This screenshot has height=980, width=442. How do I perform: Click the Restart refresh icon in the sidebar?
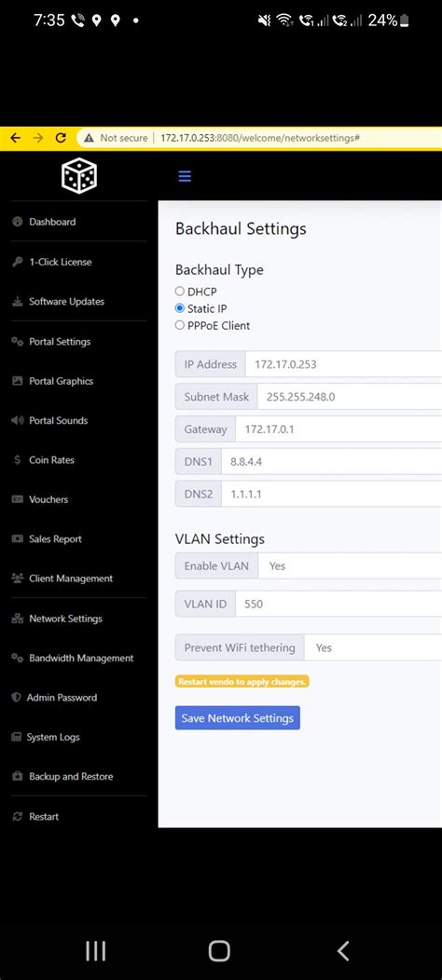coord(18,816)
